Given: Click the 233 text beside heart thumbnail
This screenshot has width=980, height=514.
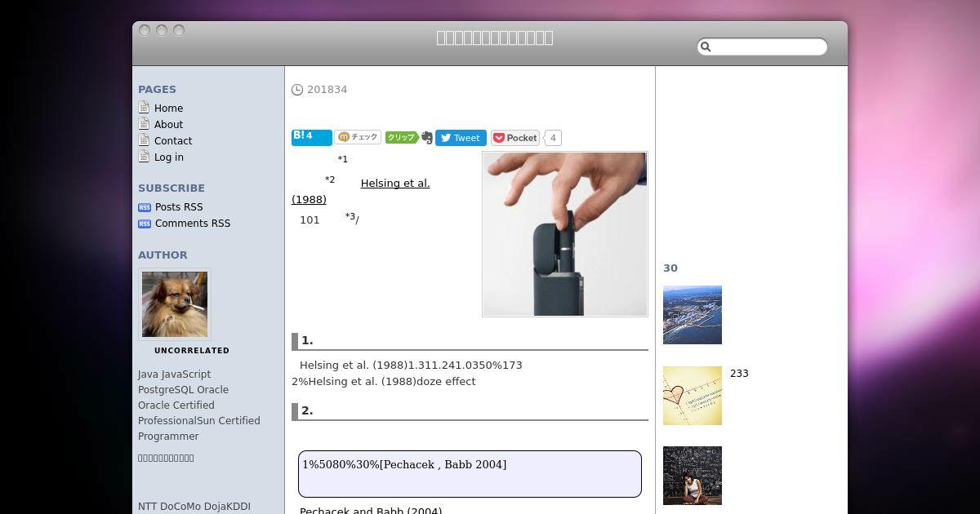Looking at the screenshot, I should point(739,374).
